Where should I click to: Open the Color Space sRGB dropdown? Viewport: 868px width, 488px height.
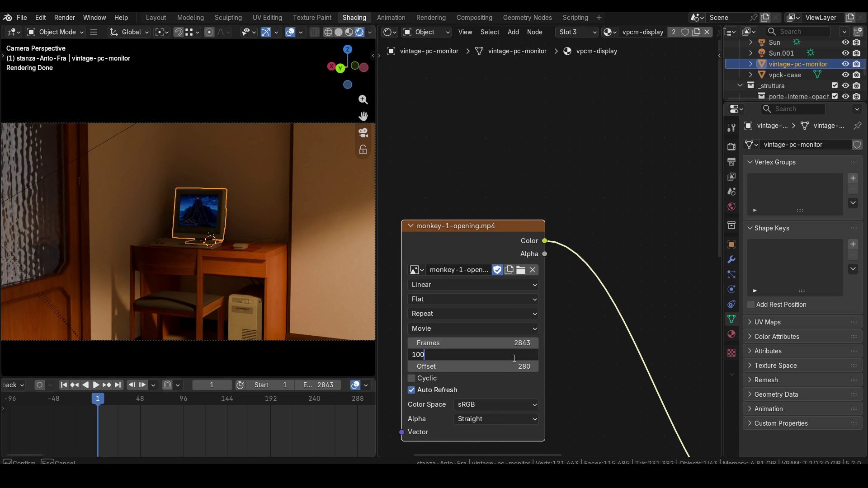pos(496,404)
